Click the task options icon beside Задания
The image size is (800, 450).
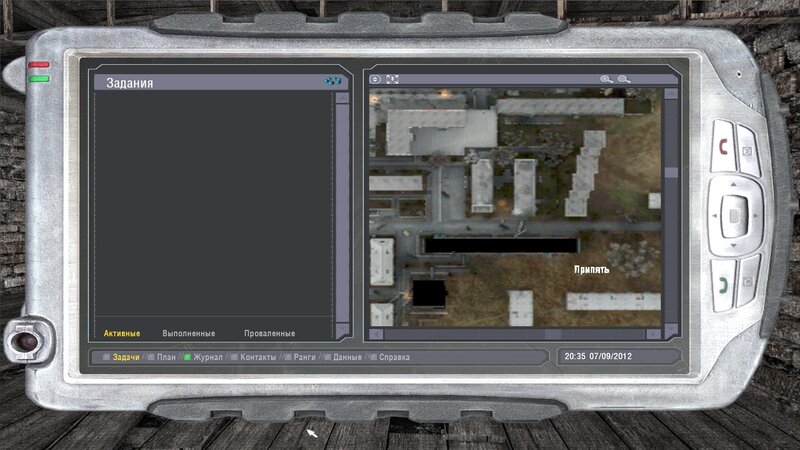331,83
